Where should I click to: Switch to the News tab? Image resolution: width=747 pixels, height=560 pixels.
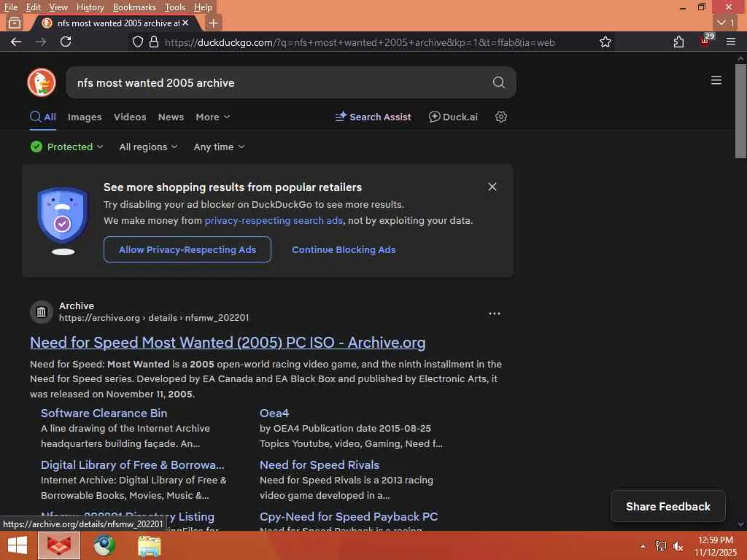coord(171,117)
